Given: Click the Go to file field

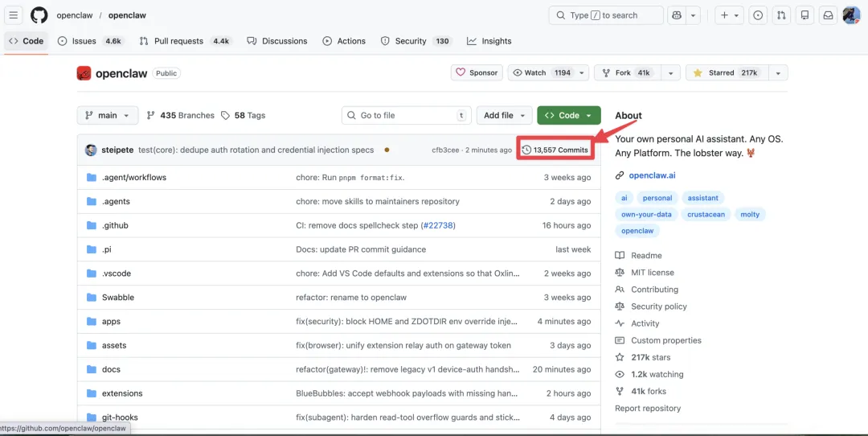Looking at the screenshot, I should tap(407, 115).
